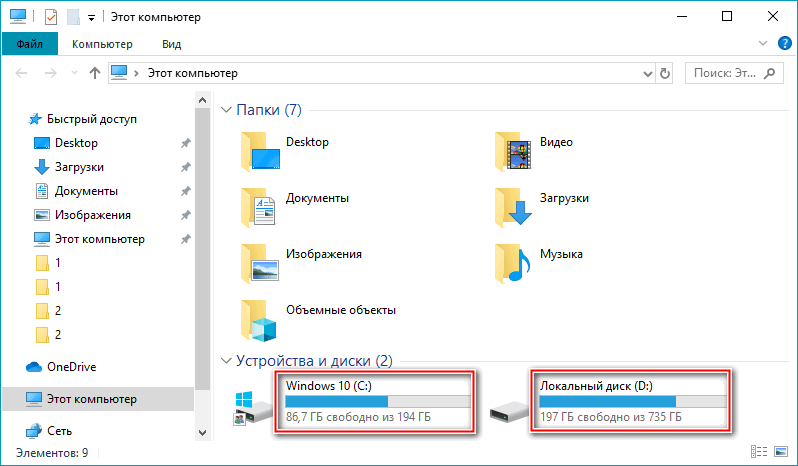The width and height of the screenshot is (798, 466).
Task: Unpin Документы using its pin icon
Action: tap(185, 191)
